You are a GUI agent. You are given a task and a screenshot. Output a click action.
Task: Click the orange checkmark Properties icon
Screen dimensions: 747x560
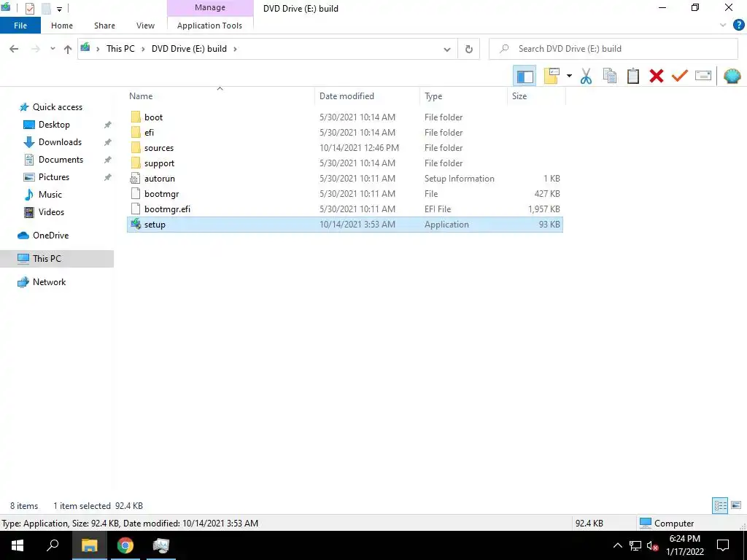(x=680, y=76)
